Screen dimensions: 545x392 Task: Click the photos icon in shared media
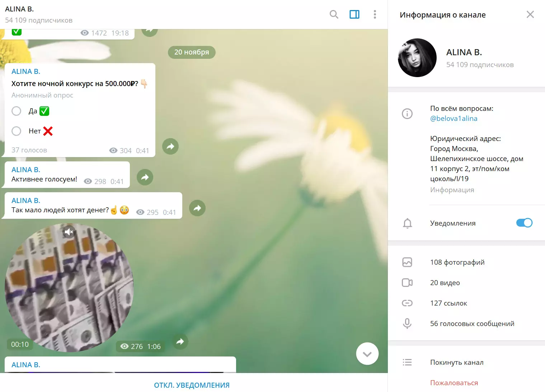coord(407,262)
